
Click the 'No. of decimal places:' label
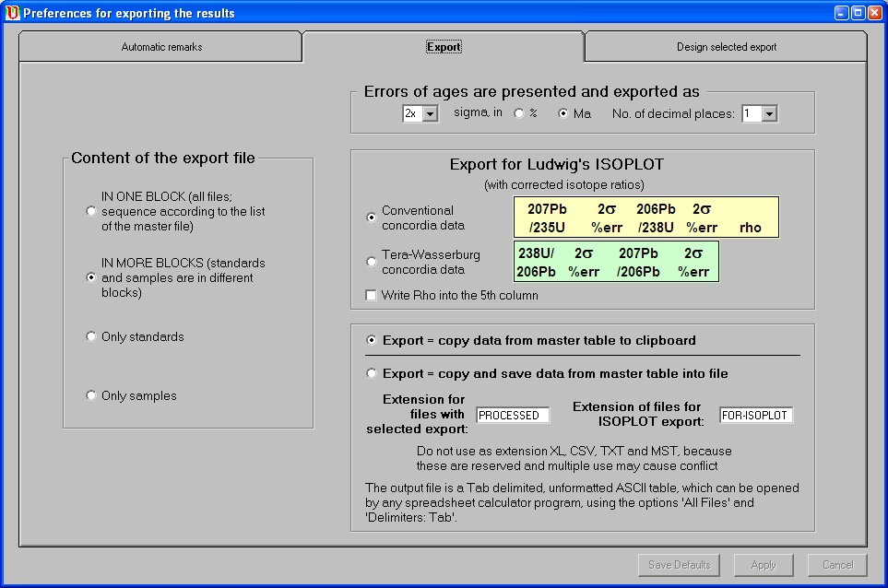pos(673,113)
